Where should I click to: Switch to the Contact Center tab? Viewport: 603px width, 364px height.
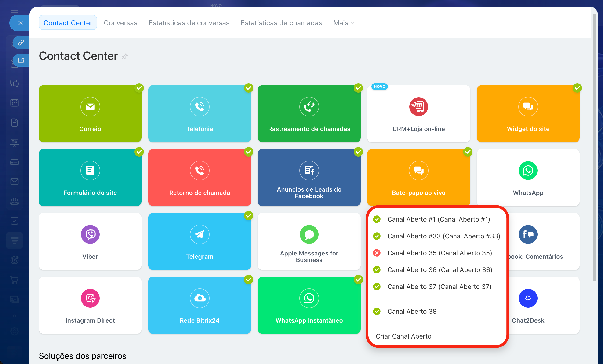[x=68, y=23]
